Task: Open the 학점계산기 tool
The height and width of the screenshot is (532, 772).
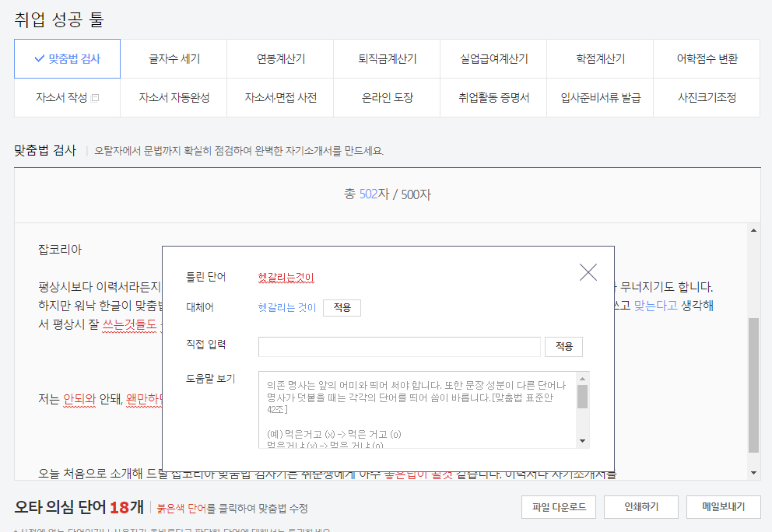Action: click(600, 58)
